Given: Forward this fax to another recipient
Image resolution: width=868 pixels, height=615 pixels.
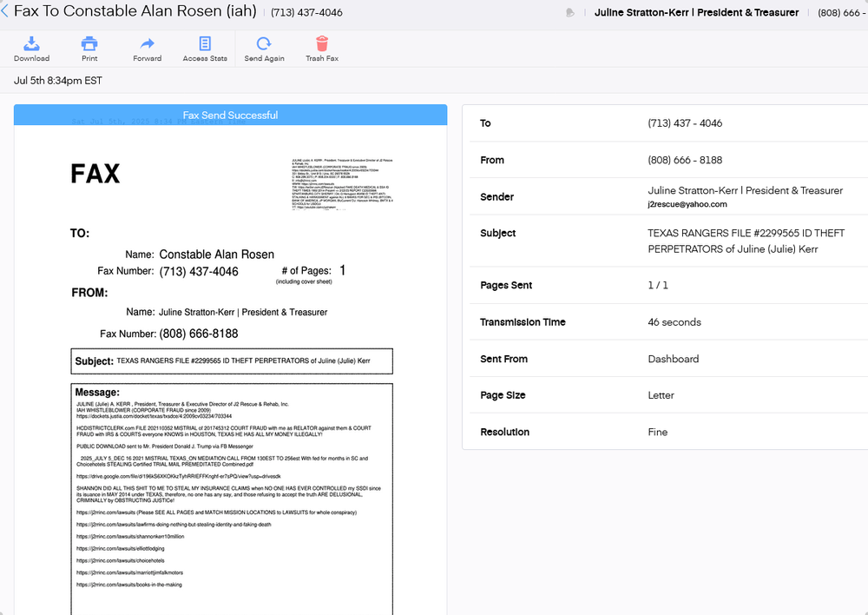Looking at the screenshot, I should [x=148, y=49].
